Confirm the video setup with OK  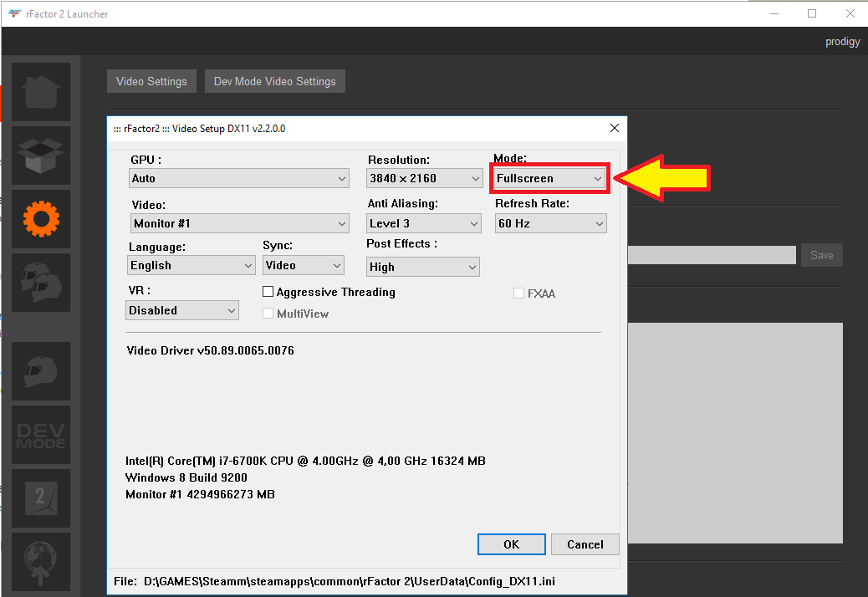[x=512, y=544]
